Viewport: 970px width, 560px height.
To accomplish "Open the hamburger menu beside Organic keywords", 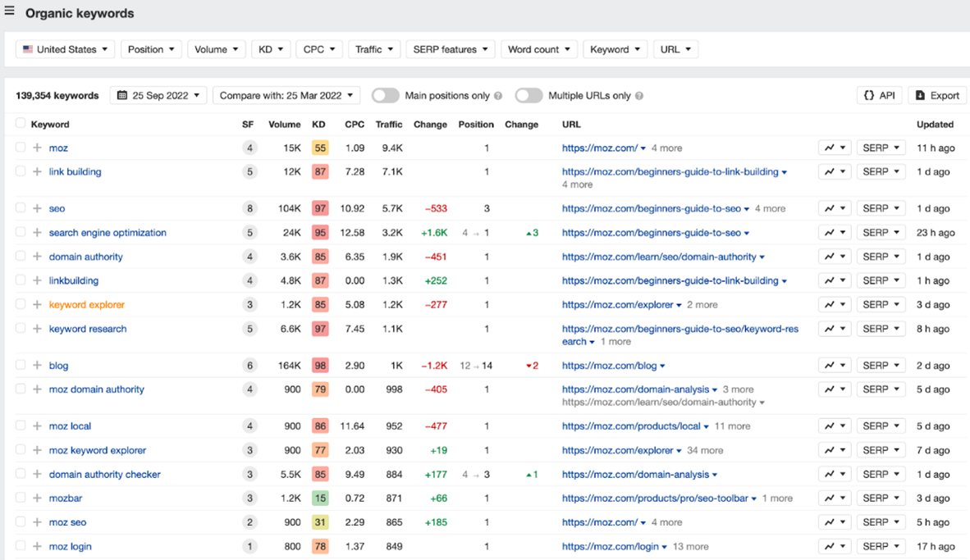I will (9, 12).
